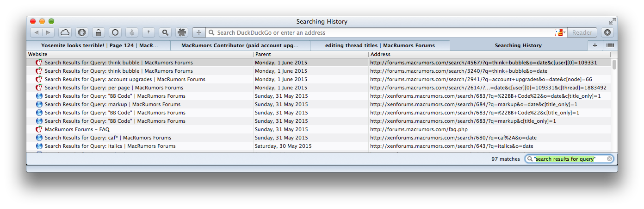Switch to editing thread titles tab
The width and height of the screenshot is (644, 209).
[380, 45]
